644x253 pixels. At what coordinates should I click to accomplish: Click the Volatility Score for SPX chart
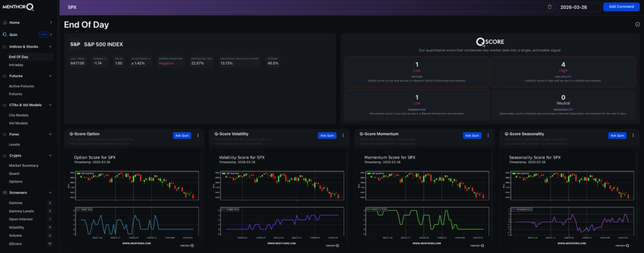coord(279,200)
